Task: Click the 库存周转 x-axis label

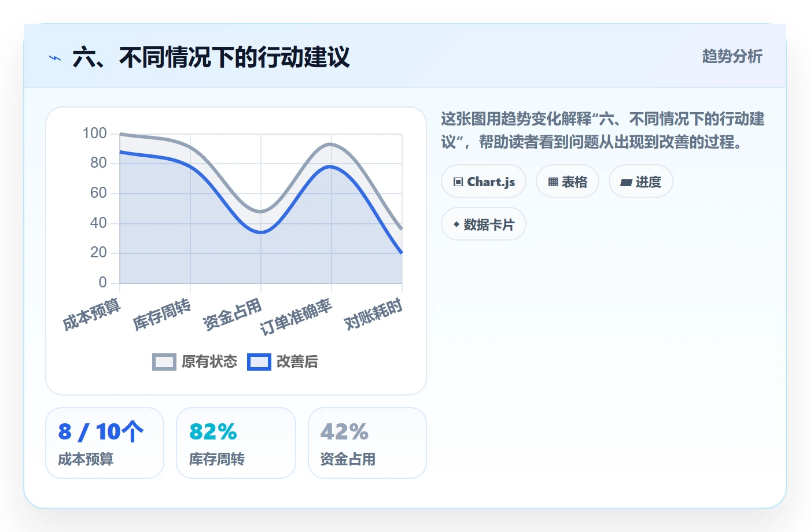Action: 162,315
